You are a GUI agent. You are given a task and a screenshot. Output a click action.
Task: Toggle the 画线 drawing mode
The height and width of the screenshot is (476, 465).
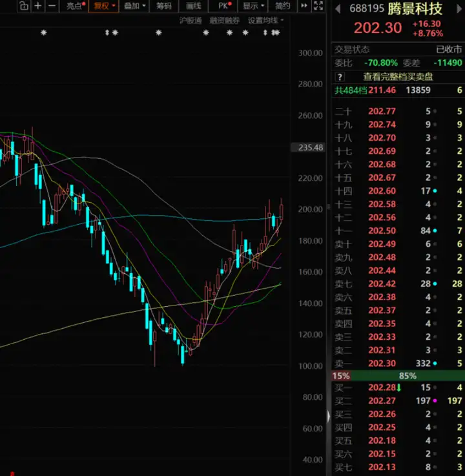pos(193,6)
